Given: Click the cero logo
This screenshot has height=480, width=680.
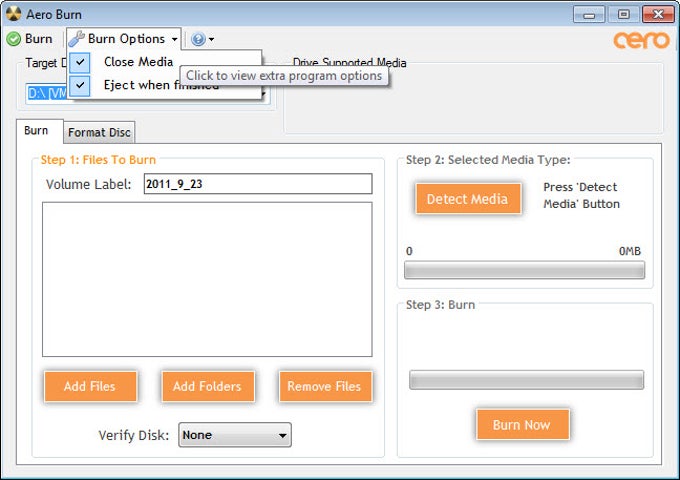Looking at the screenshot, I should (641, 40).
